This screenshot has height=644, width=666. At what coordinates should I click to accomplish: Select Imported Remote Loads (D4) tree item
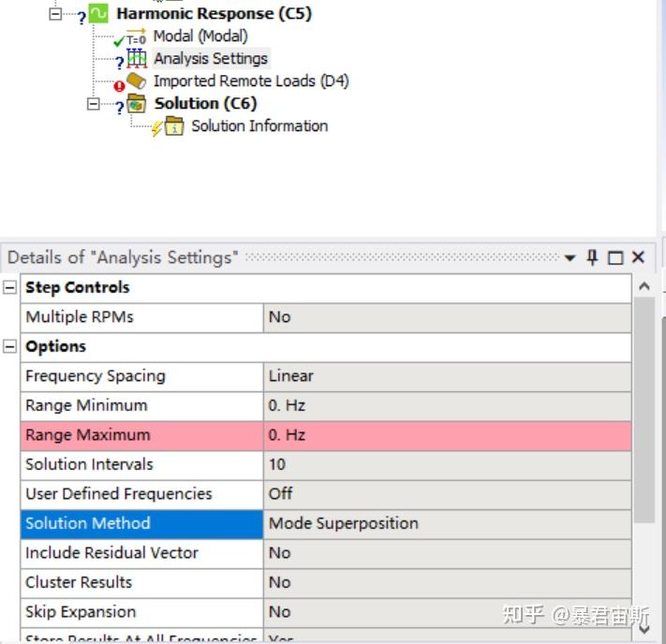click(x=251, y=81)
